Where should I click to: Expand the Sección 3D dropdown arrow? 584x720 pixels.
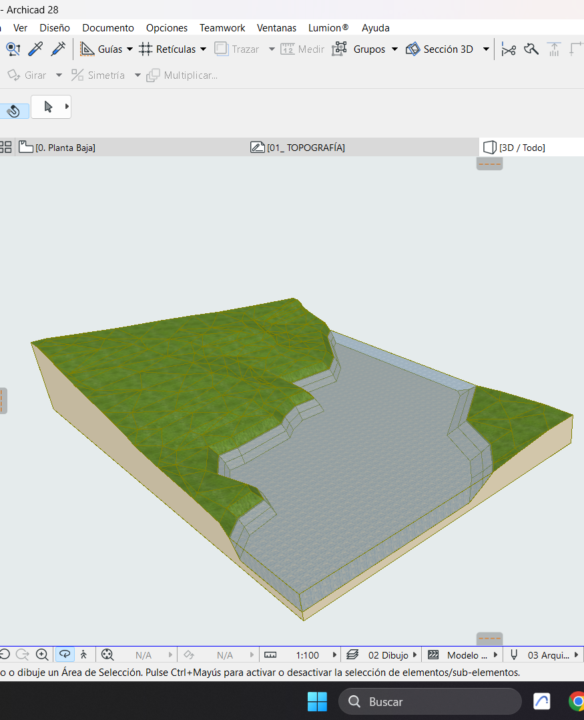tap(486, 49)
